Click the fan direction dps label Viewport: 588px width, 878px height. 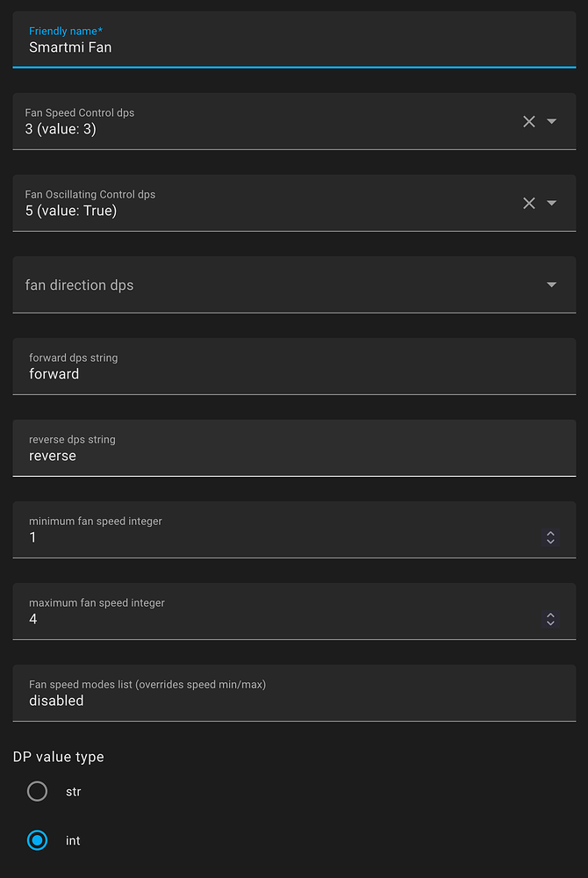(x=80, y=285)
